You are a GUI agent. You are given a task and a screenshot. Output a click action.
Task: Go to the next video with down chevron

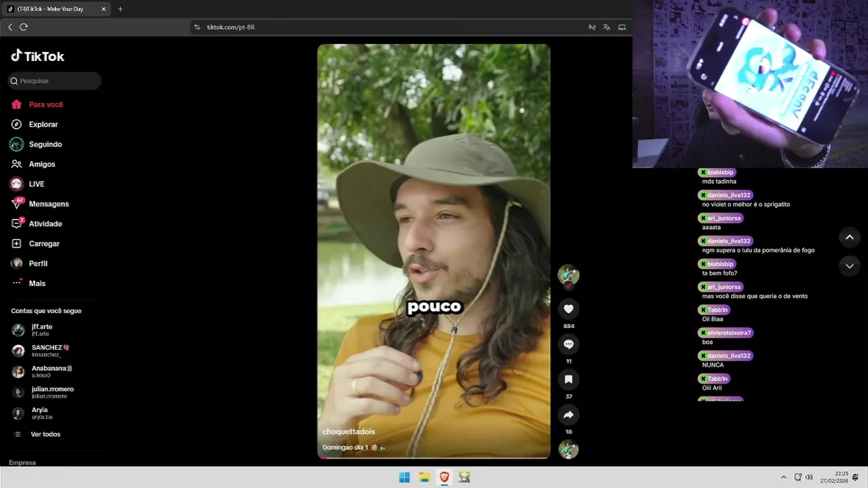(x=850, y=266)
